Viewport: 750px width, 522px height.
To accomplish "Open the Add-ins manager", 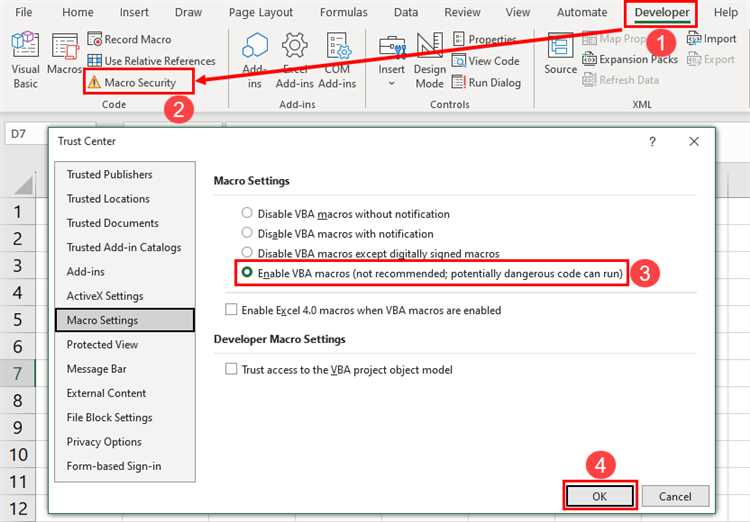I will click(254, 60).
